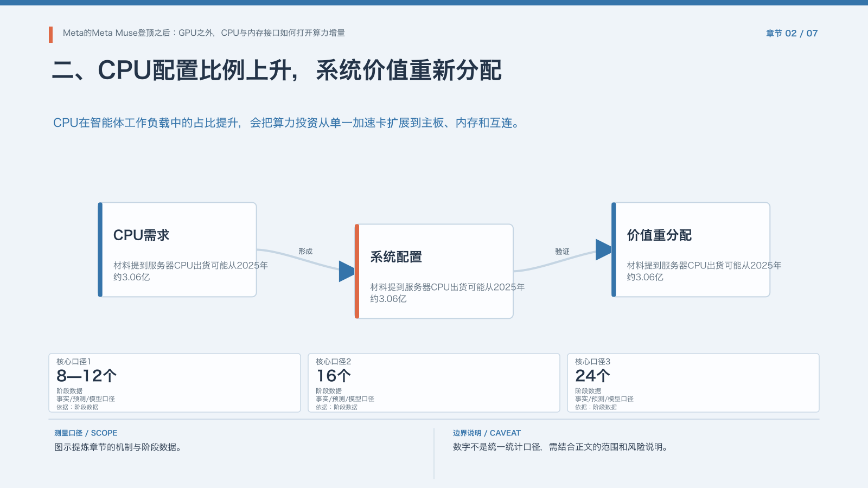
Task: Click the 核心口径3 label
Action: 593,362
